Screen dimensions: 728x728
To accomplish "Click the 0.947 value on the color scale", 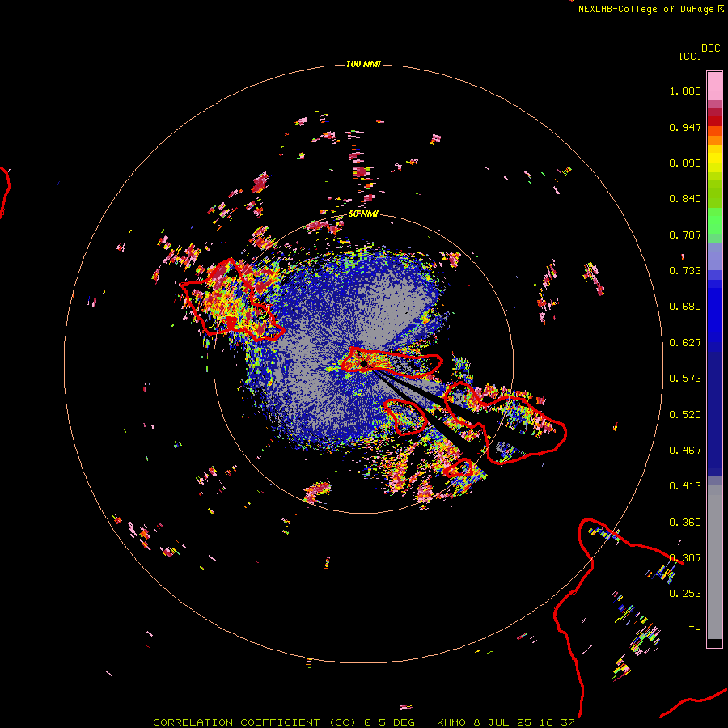I will pos(685,127).
